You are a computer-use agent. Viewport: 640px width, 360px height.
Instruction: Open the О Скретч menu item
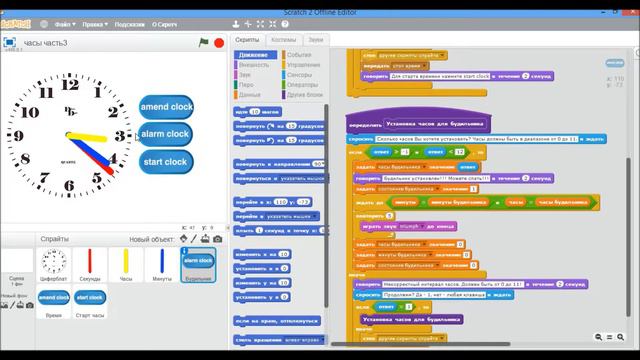tap(164, 24)
